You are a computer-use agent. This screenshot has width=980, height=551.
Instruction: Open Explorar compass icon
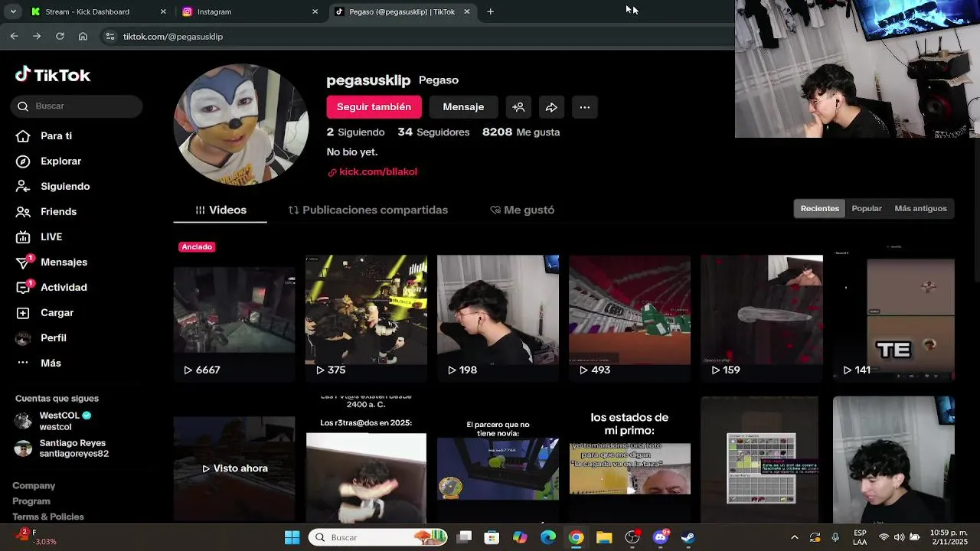pos(23,161)
